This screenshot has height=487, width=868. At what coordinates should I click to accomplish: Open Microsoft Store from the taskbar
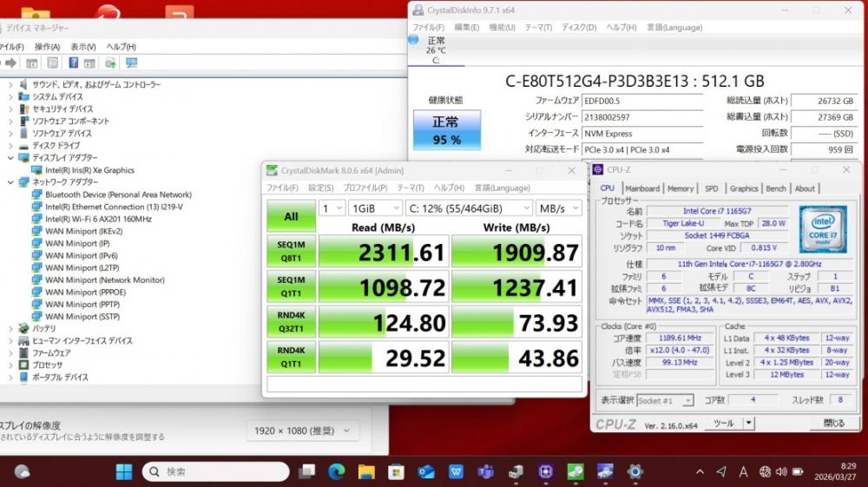pos(397,471)
